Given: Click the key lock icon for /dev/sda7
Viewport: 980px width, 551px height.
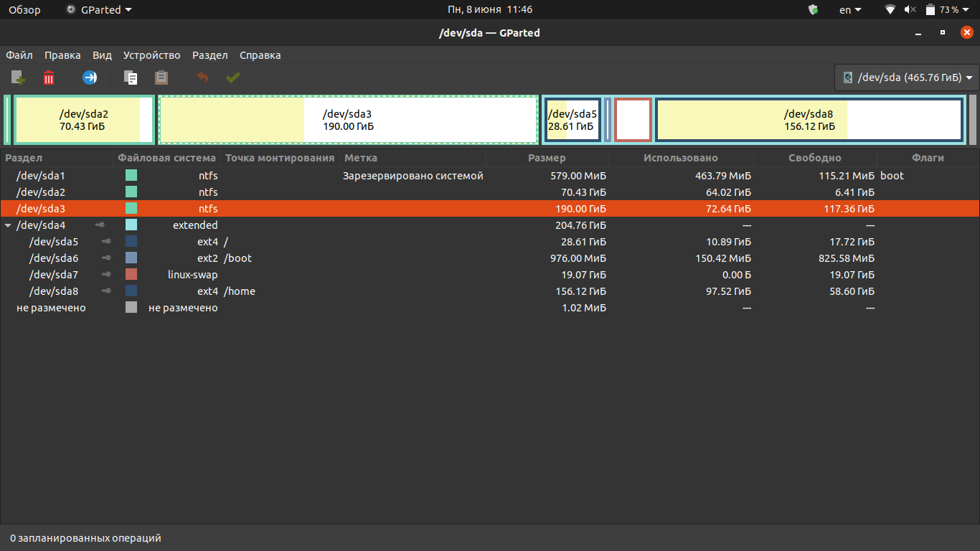Looking at the screenshot, I should [x=106, y=275].
